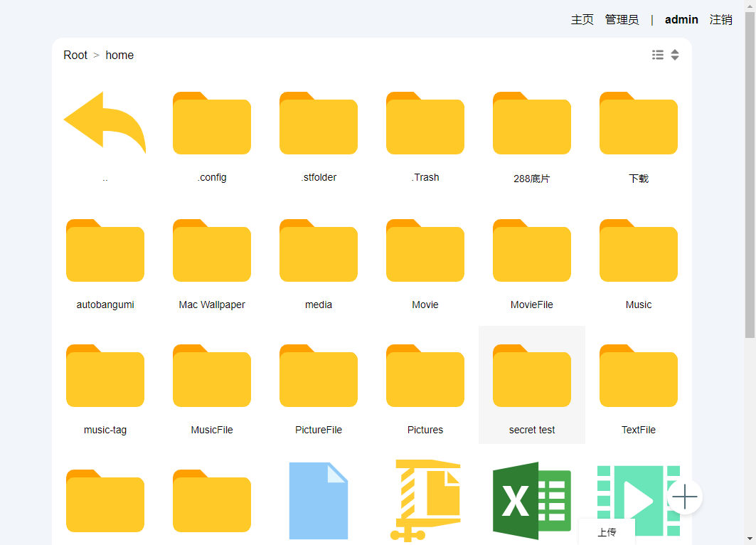Open the green video file icon

tap(639, 501)
